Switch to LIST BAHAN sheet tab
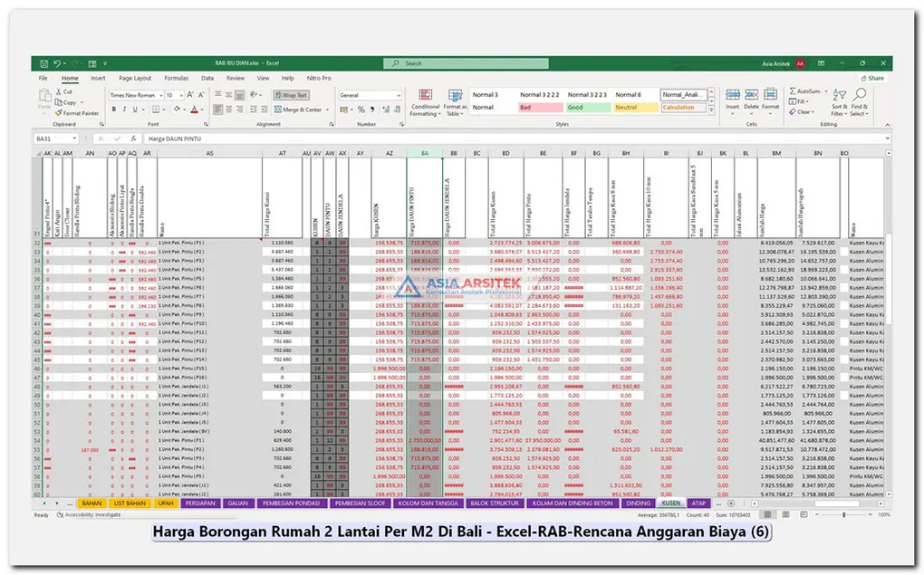The height and width of the screenshot is (575, 924). pyautogui.click(x=129, y=503)
